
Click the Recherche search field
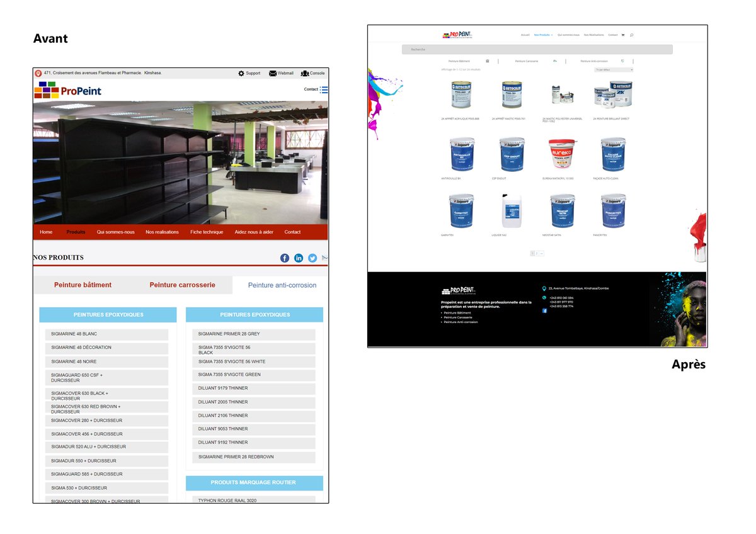[x=537, y=49]
